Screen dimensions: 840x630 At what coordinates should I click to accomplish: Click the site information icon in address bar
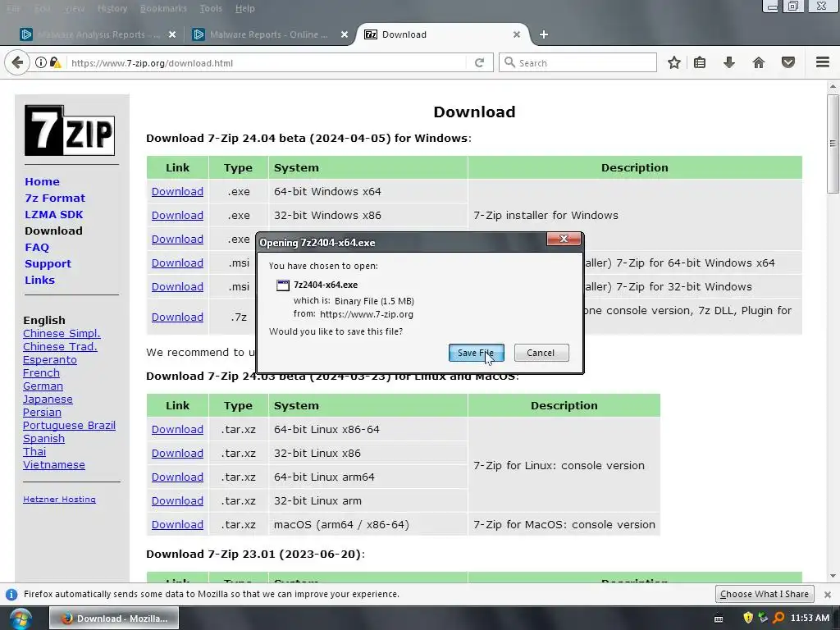coord(41,62)
